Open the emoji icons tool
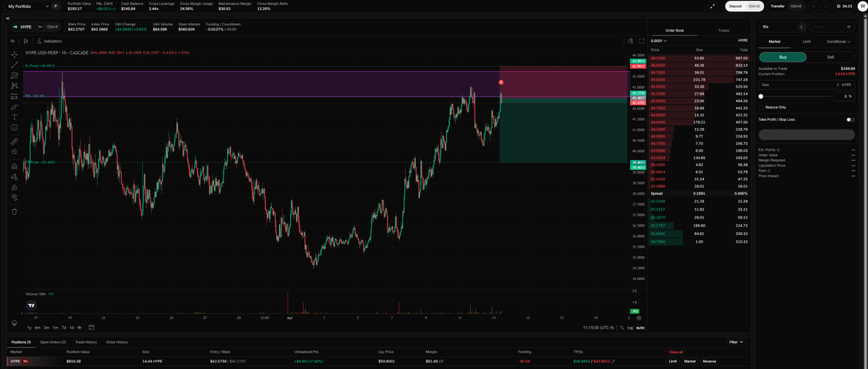The height and width of the screenshot is (369, 868). (14, 127)
